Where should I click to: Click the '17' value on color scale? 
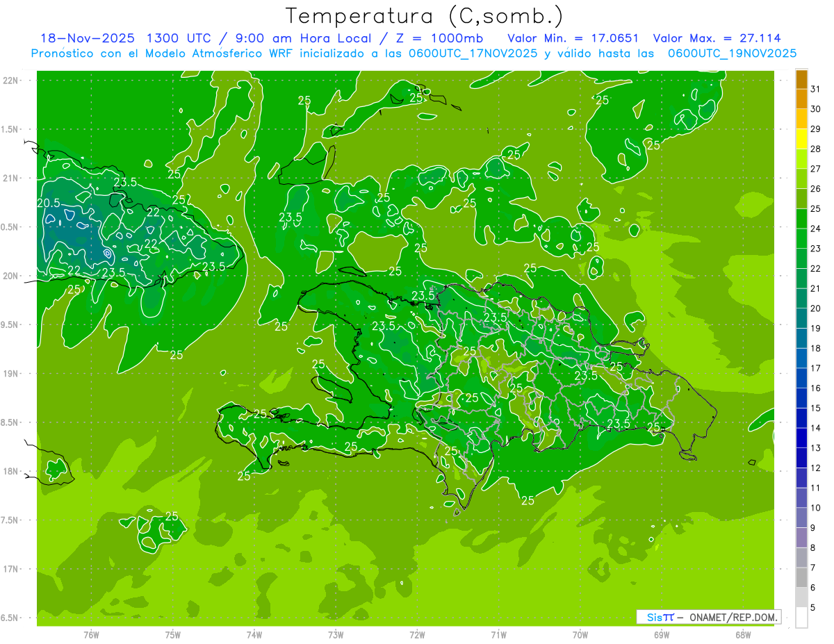tap(816, 368)
